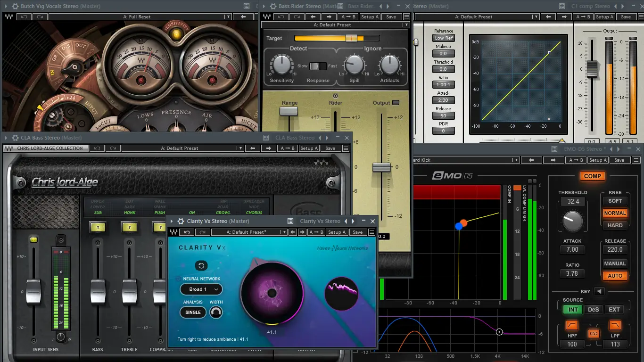Copy A to B in C1 comp

pyautogui.click(x=583, y=16)
